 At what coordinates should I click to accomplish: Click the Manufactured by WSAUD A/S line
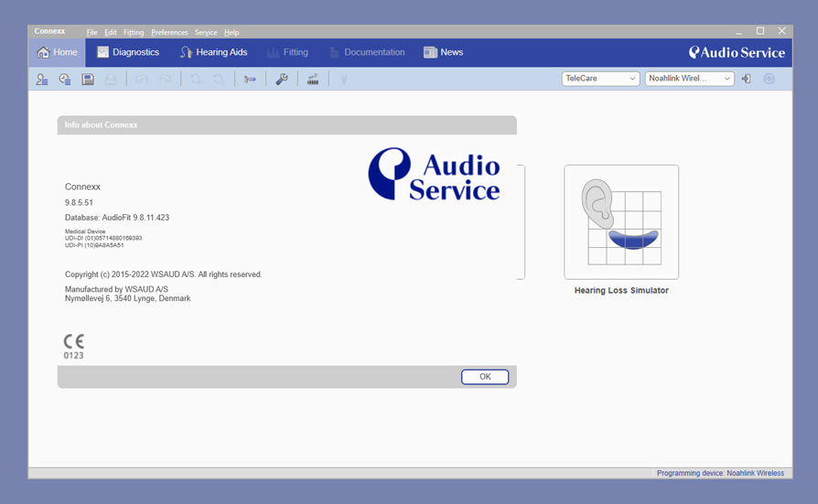(x=116, y=289)
